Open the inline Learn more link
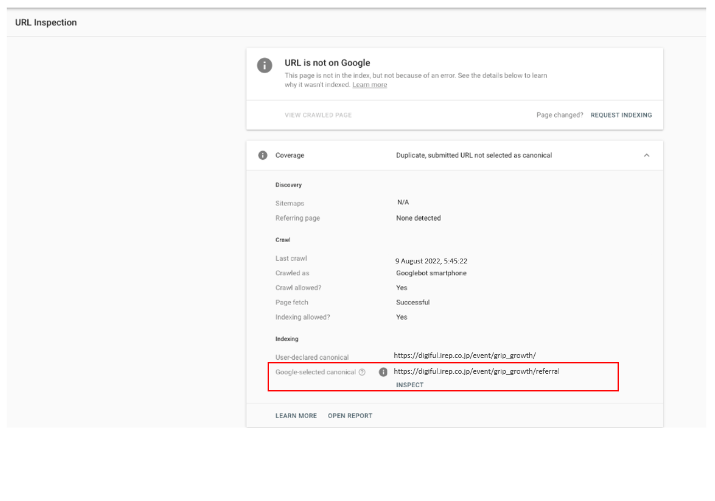 tap(369, 85)
